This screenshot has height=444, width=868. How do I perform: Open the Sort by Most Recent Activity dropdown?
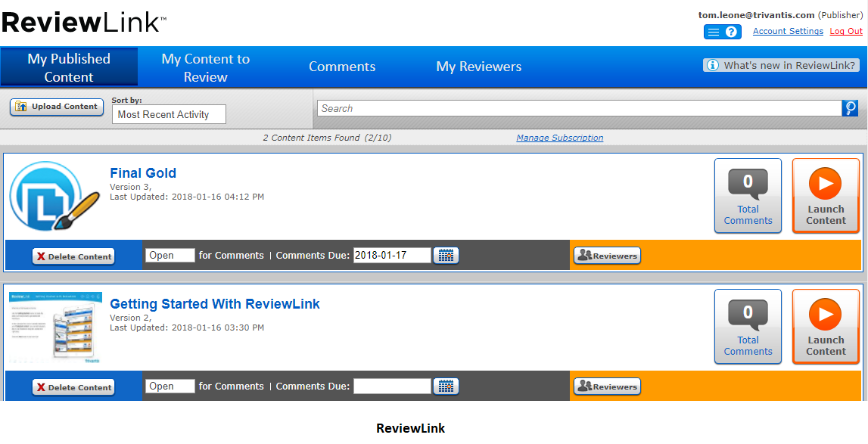(169, 115)
